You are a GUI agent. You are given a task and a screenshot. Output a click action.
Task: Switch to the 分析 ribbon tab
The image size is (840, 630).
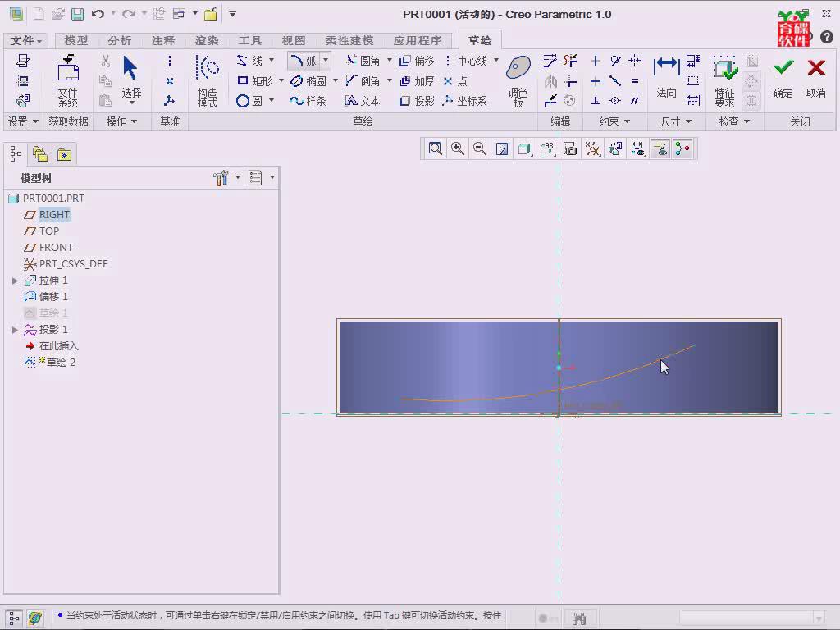coord(119,41)
